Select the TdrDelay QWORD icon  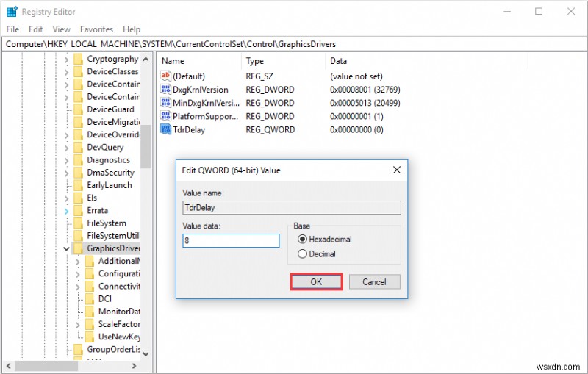coord(165,129)
